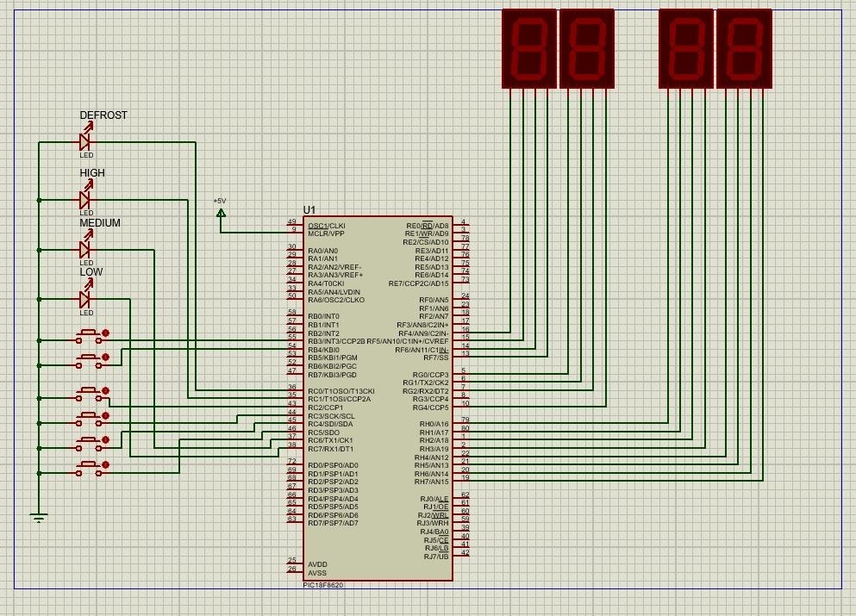Select the LOW LED symbol

click(85, 297)
